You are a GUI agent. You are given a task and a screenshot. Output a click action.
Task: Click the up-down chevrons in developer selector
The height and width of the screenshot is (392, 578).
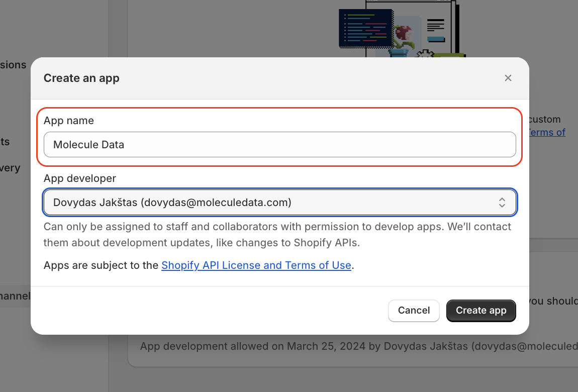point(502,203)
